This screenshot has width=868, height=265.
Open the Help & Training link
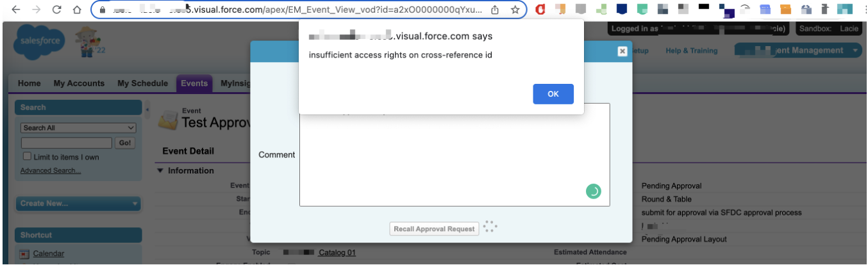click(692, 51)
